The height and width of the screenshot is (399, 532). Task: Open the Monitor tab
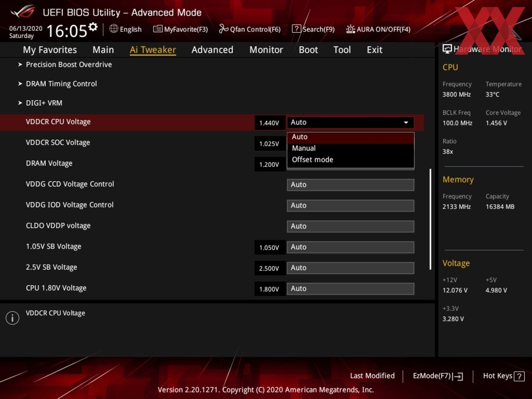coord(266,50)
